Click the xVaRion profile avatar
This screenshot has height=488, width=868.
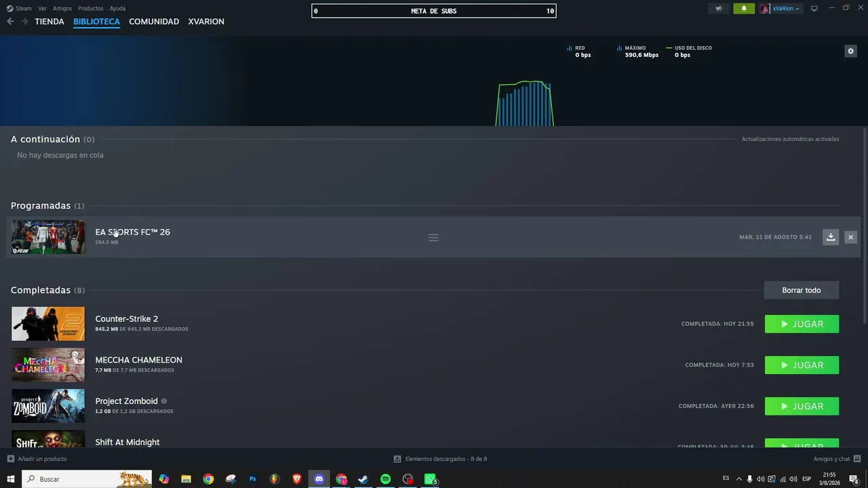(x=765, y=9)
